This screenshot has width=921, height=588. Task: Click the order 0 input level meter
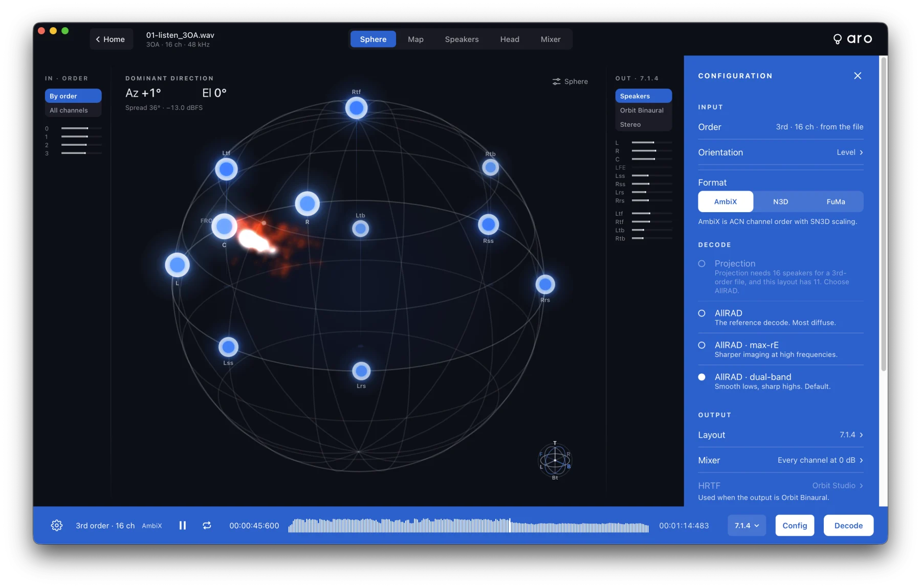(x=81, y=128)
